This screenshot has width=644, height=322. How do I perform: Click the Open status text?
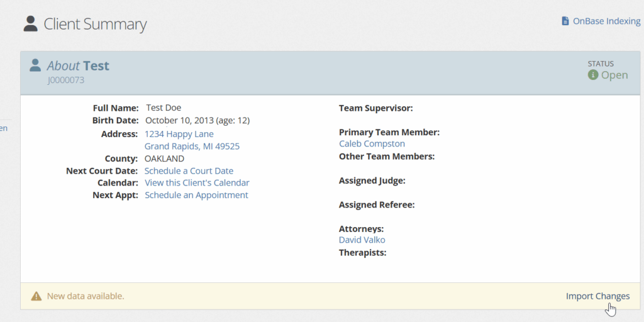pyautogui.click(x=614, y=75)
